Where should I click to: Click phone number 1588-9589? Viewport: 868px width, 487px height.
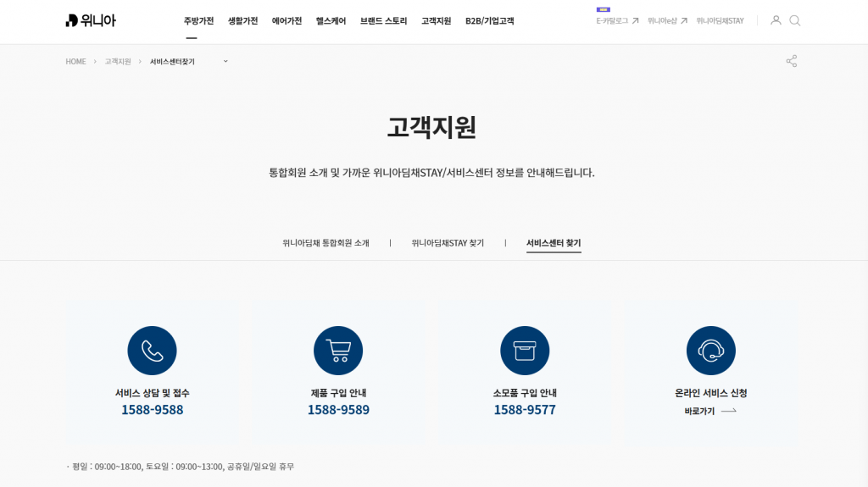tap(338, 410)
